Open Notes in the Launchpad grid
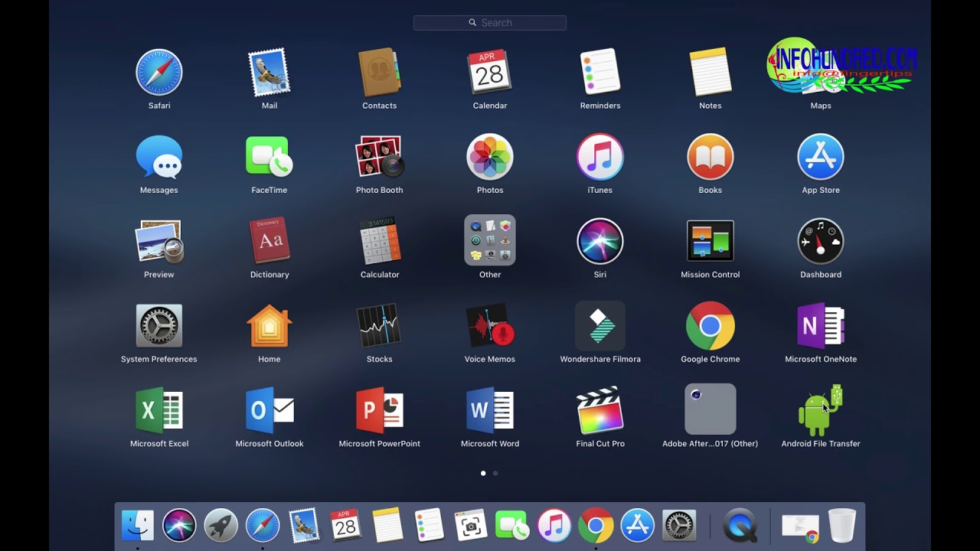 (x=710, y=73)
